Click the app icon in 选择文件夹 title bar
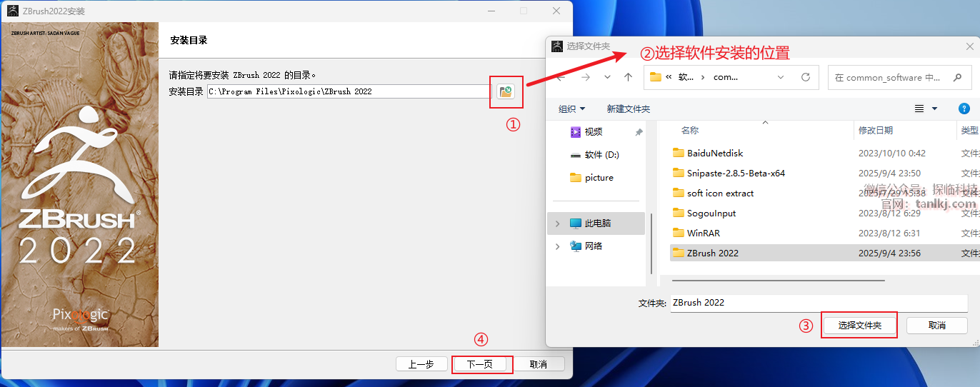The height and width of the screenshot is (387, 980). pyautogui.click(x=558, y=46)
